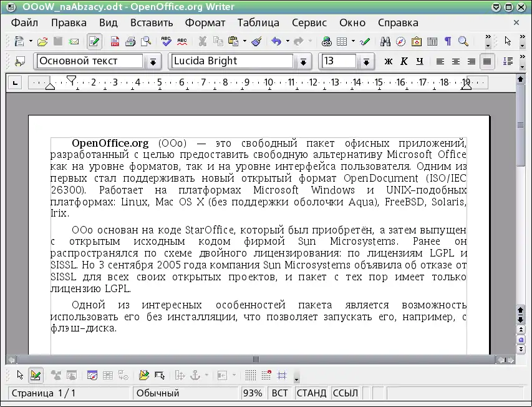Open the Таблица menu
This screenshot has height=407, width=532.
pos(258,22)
